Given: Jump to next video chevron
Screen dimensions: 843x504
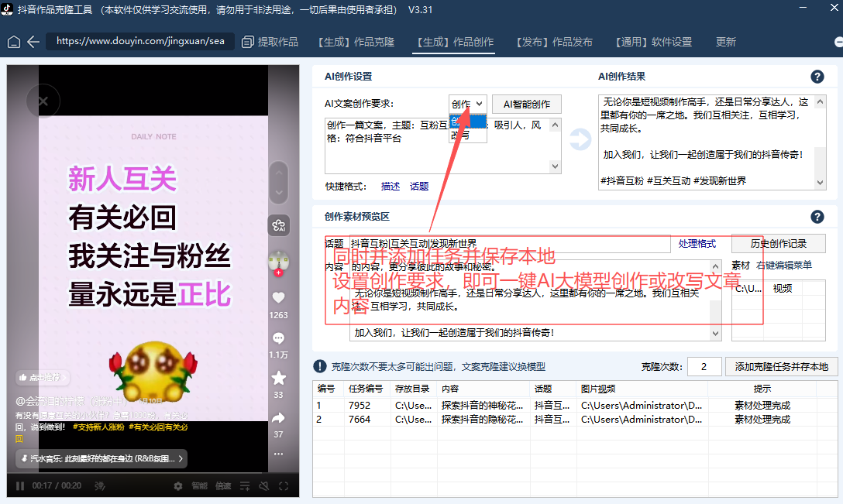Looking at the screenshot, I should tap(278, 192).
